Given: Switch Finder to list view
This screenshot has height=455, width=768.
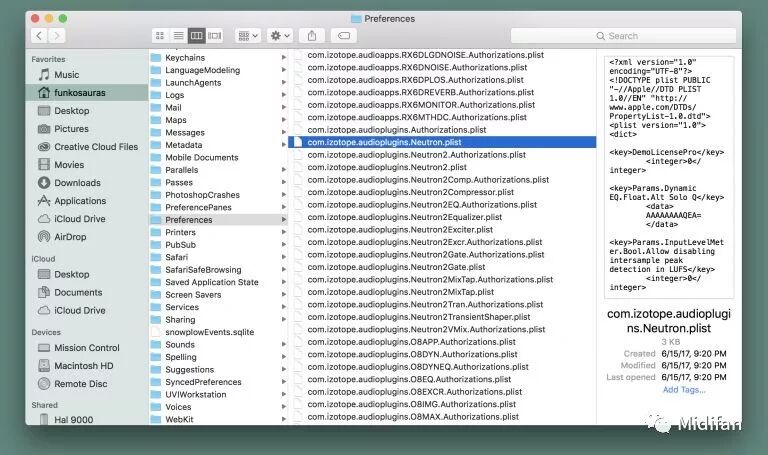Looking at the screenshot, I should (x=178, y=36).
